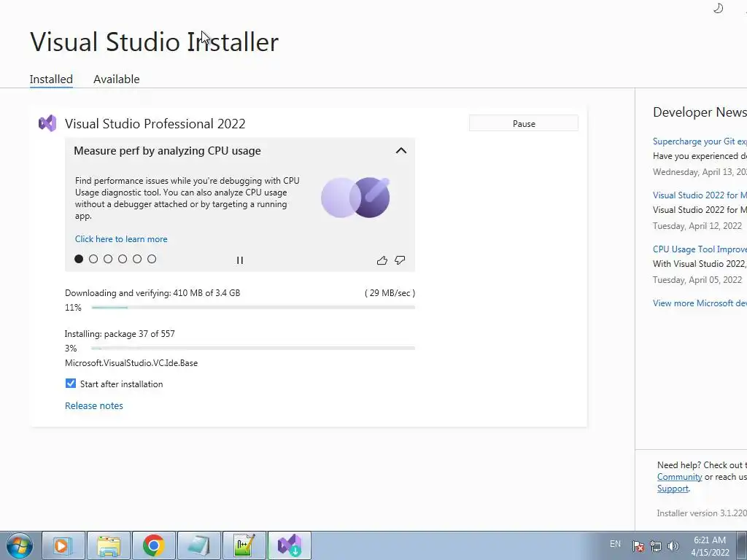Open Windows Media Player from taskbar
747x560 pixels.
(x=63, y=545)
